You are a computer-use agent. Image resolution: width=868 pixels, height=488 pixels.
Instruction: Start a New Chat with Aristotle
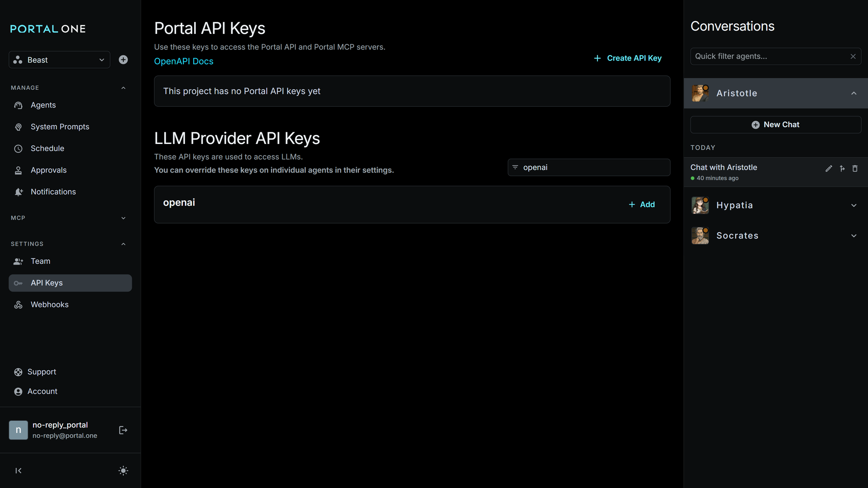776,124
